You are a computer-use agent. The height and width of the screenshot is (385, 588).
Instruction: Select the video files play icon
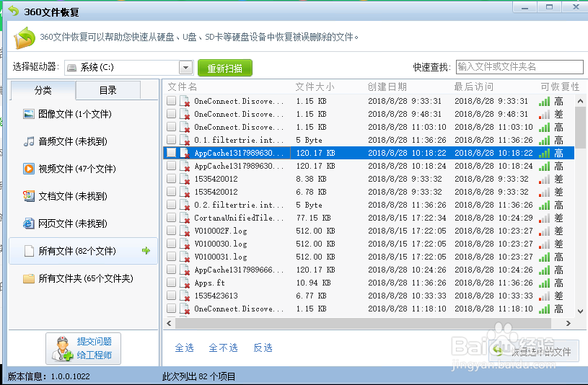pos(29,169)
